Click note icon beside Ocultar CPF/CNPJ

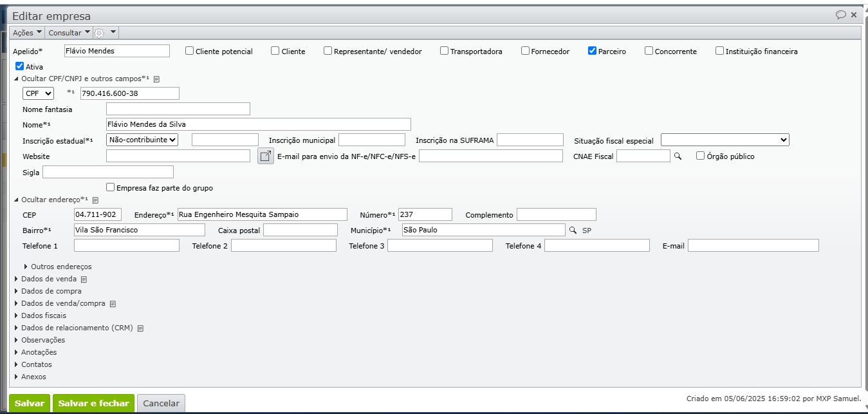coord(156,79)
